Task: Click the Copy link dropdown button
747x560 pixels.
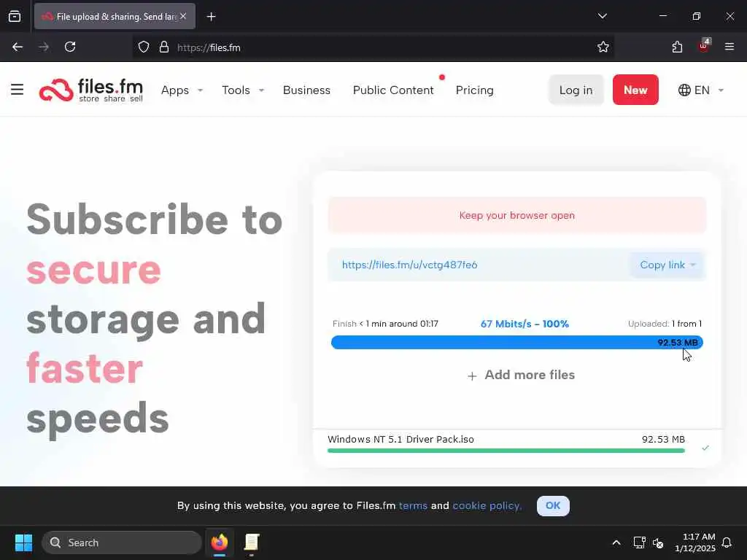Action: [667, 265]
